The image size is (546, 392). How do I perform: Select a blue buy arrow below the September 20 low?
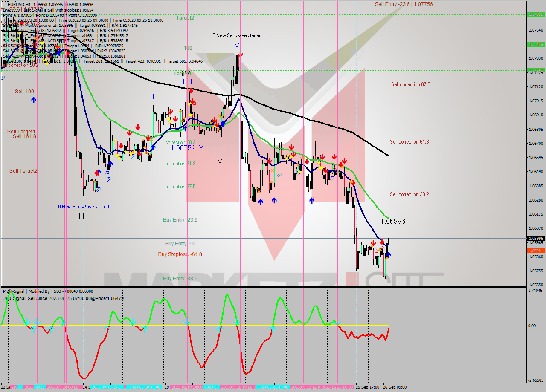pos(261,201)
